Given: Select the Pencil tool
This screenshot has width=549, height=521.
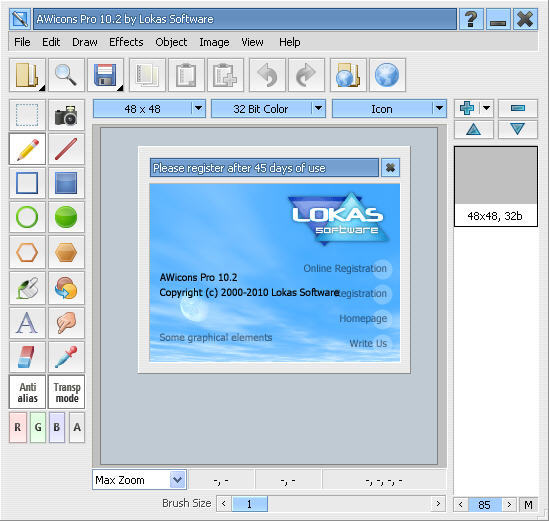Looking at the screenshot, I should [27, 149].
